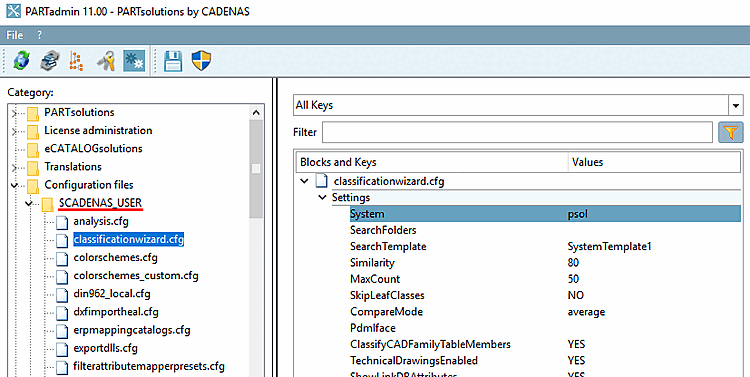
Task: Expand the PARTsolutions tree folder
Action: pos(14,113)
